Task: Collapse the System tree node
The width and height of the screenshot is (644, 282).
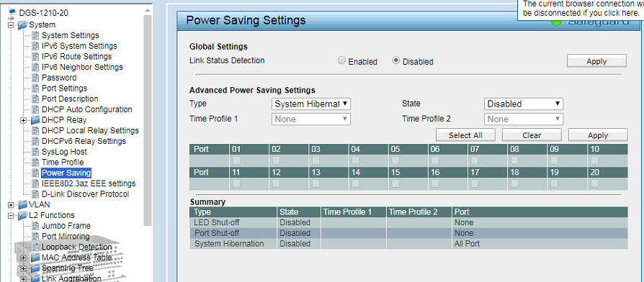Action: pos(11,24)
